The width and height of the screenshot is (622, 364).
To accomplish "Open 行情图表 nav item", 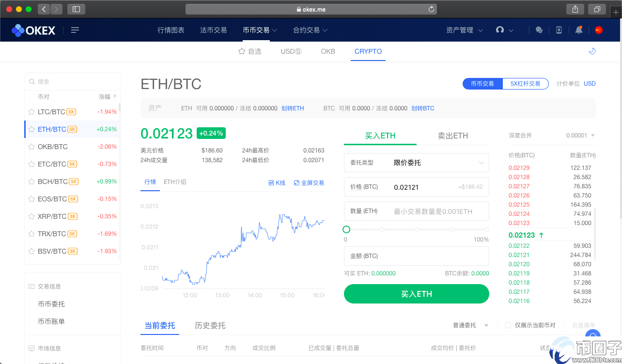I will tap(171, 30).
